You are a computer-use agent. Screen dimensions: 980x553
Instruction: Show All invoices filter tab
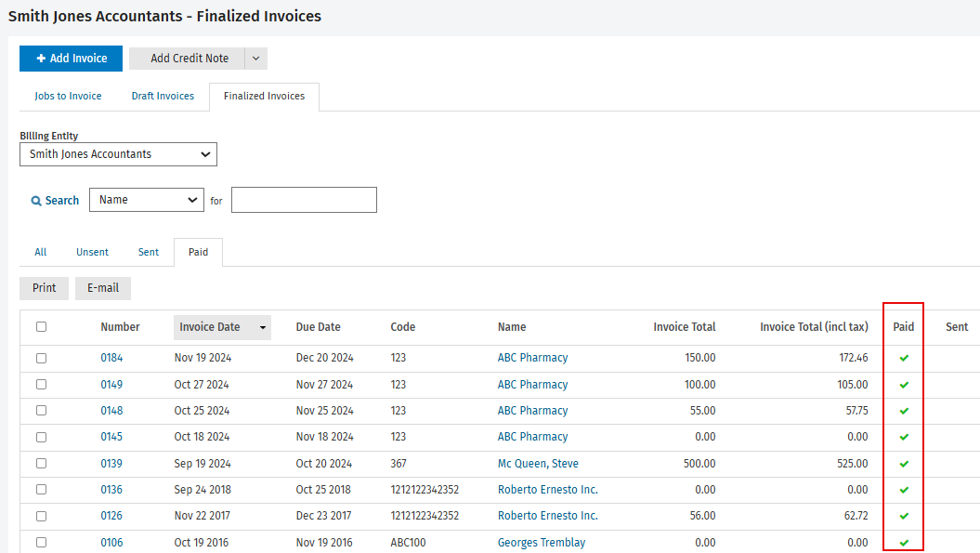41,252
